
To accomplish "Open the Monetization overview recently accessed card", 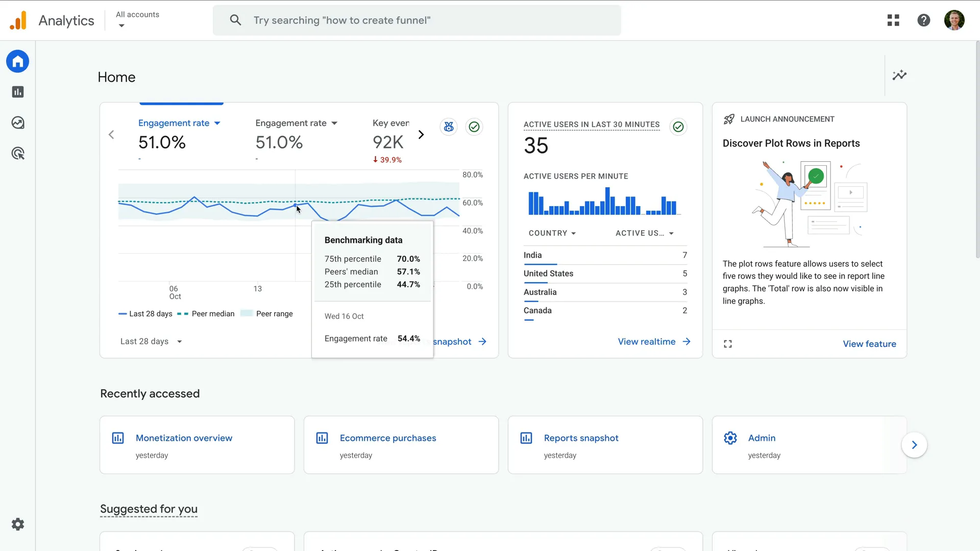I will click(184, 438).
